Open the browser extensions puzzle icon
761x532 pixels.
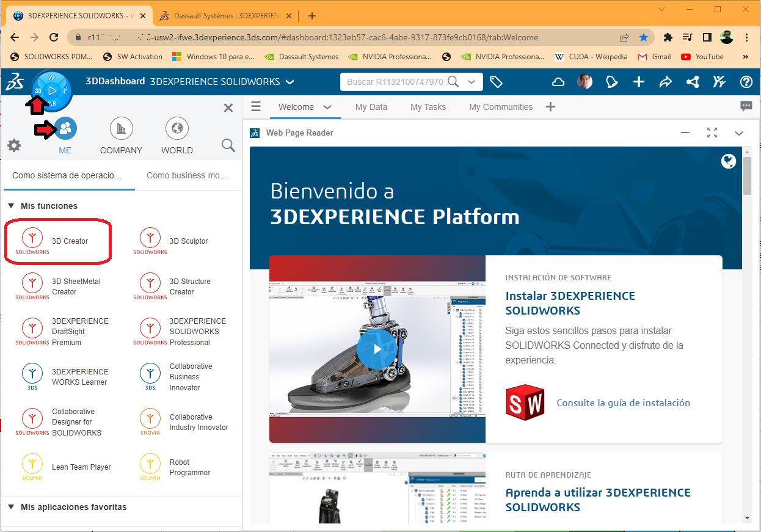[x=668, y=37]
